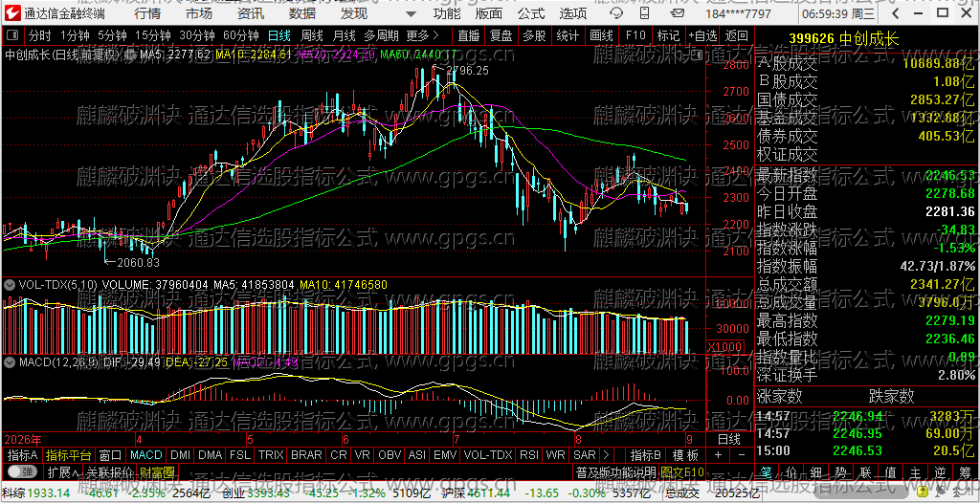Click the 标记 mark button

tap(668, 35)
